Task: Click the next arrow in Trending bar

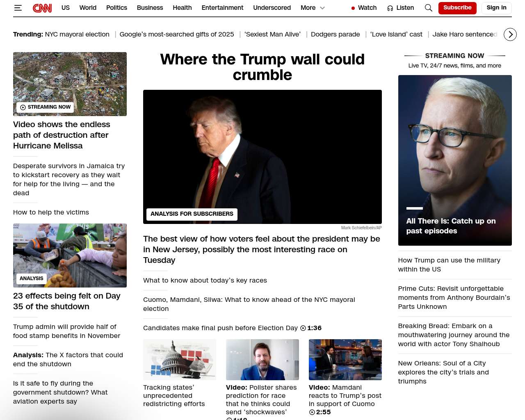Action: pos(510,34)
